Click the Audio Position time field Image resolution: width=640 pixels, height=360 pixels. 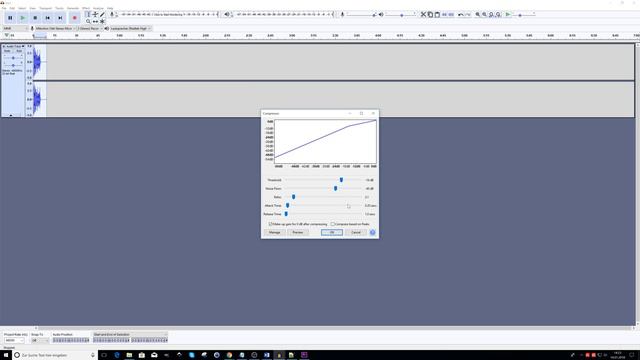click(71, 340)
